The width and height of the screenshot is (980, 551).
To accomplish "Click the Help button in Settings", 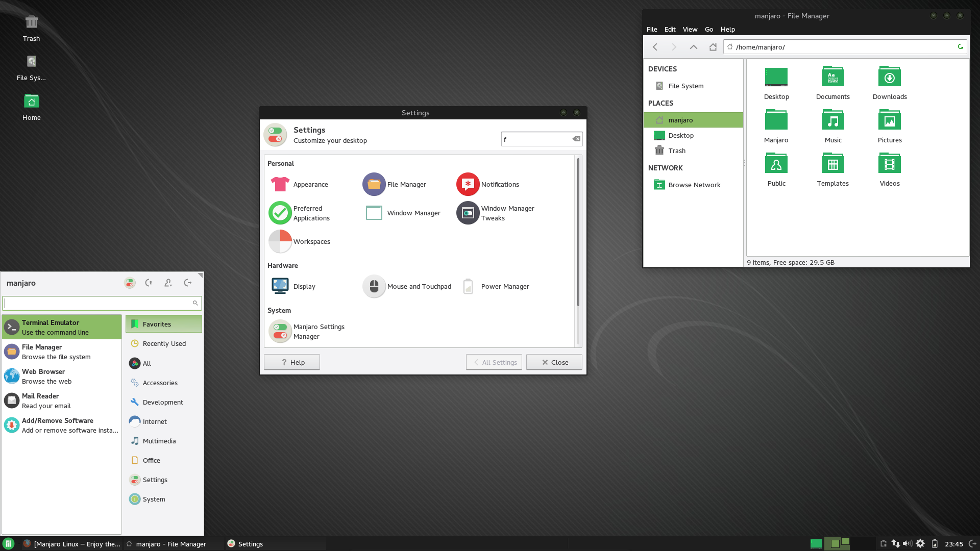I will [x=292, y=362].
